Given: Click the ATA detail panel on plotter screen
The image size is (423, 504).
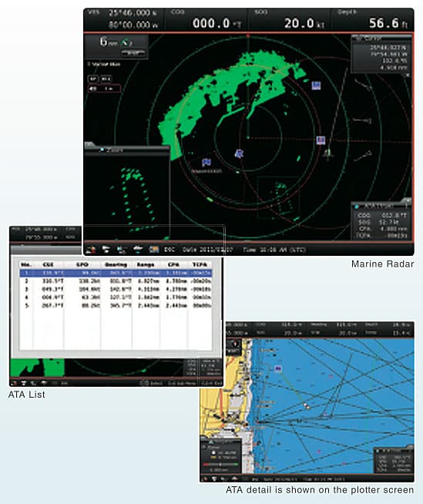Looking at the screenshot, I should pos(393,461).
